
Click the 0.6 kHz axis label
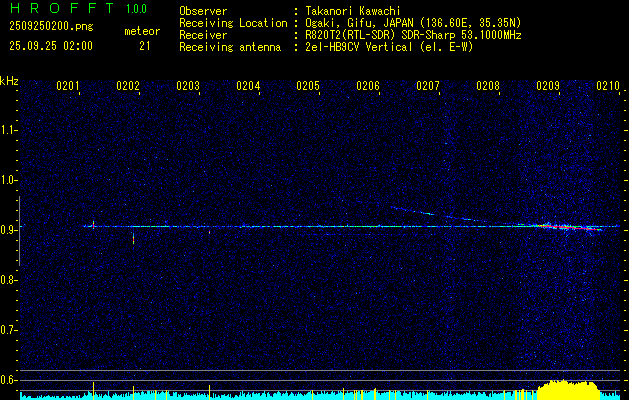click(x=9, y=380)
